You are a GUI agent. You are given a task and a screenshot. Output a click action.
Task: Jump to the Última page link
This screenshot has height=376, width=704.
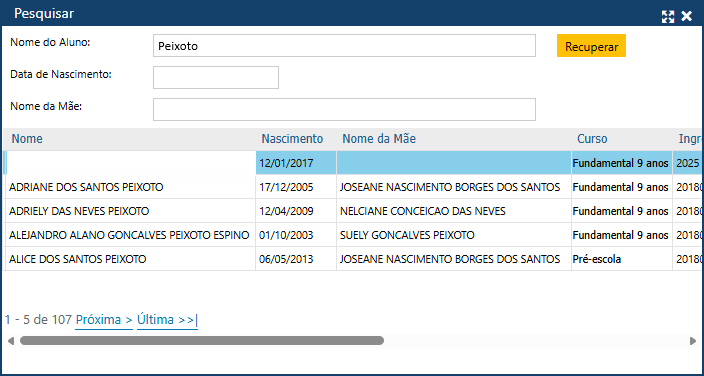pos(167,320)
